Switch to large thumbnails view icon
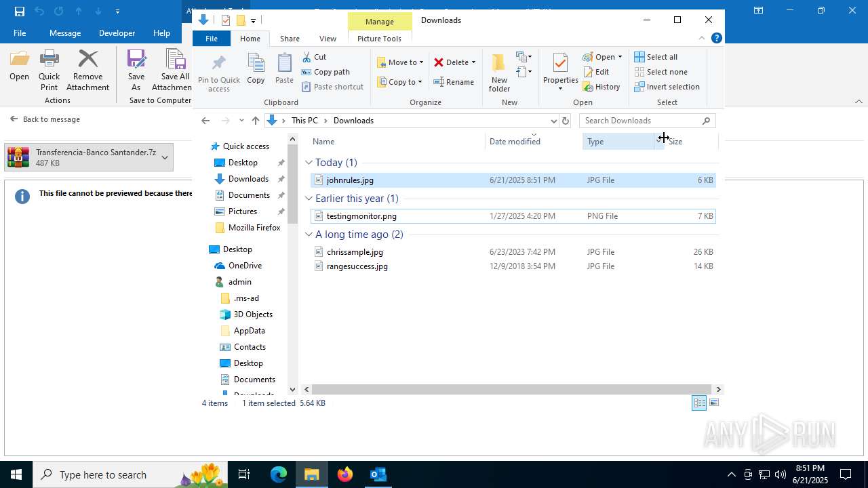The height and width of the screenshot is (488, 868). click(x=713, y=403)
